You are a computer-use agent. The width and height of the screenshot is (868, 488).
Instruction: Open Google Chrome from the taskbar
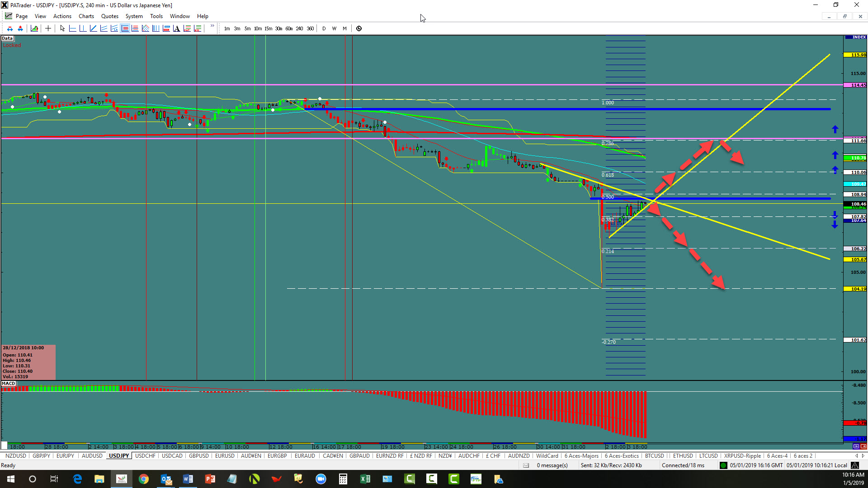144,479
